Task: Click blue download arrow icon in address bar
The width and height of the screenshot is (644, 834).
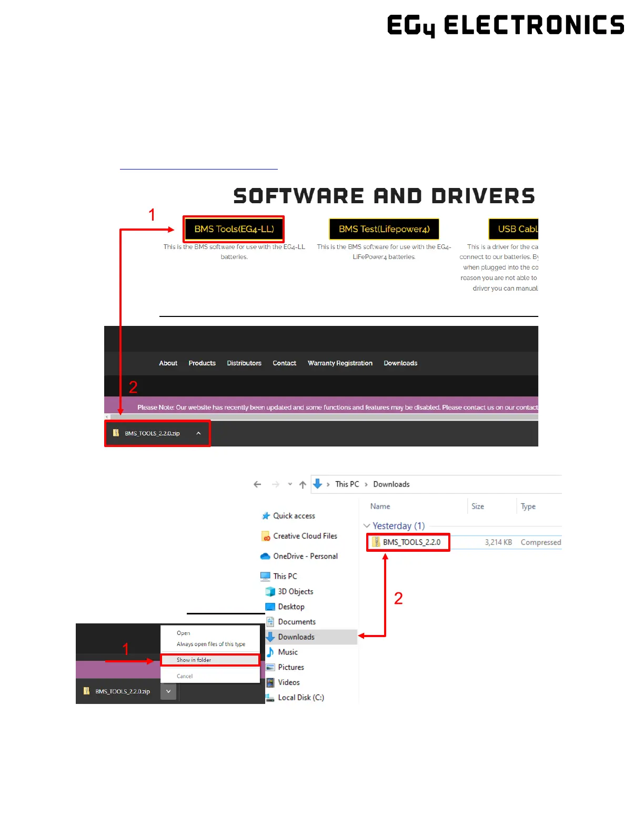Action: click(x=318, y=483)
